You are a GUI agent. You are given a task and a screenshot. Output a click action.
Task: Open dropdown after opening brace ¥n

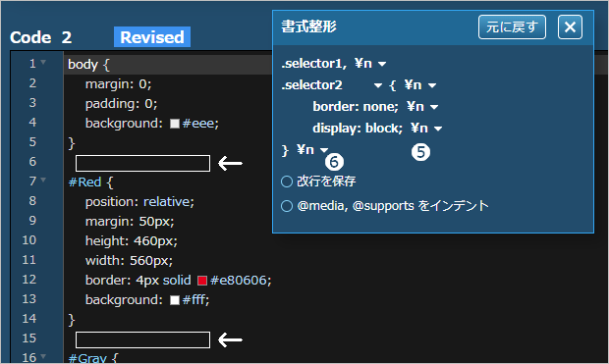click(432, 85)
